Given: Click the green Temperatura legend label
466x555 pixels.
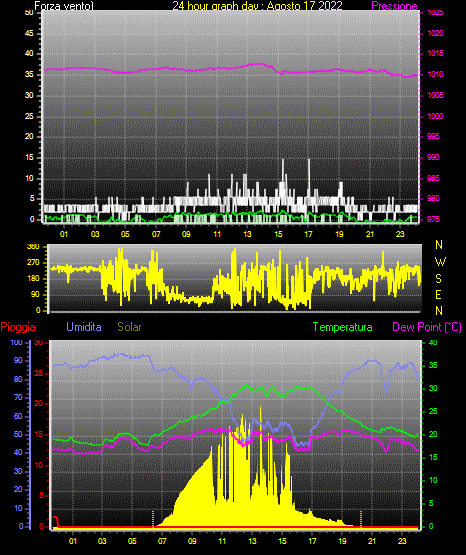Looking at the screenshot, I should click(343, 327).
